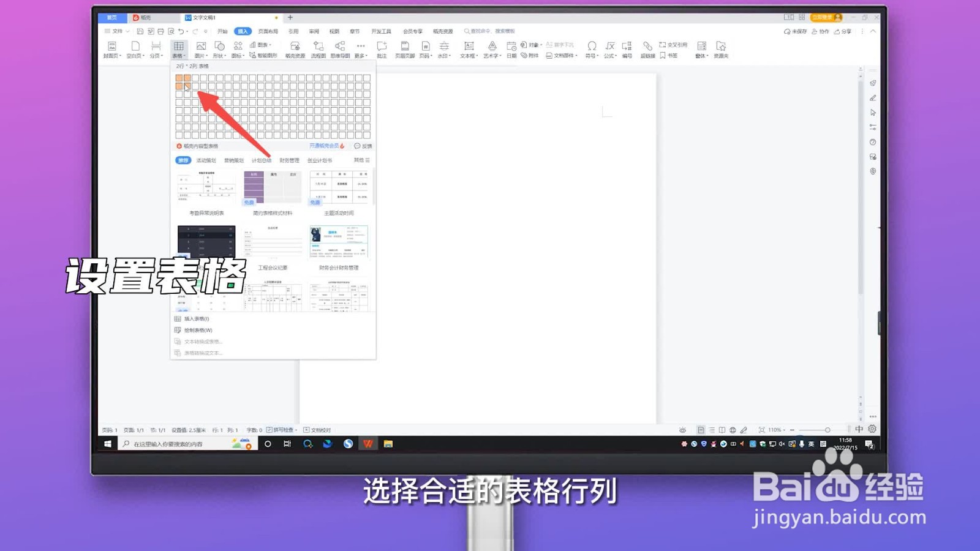980x551 pixels.
Task: Switch to the 开发工具 developer tools tab
Action: 381,31
